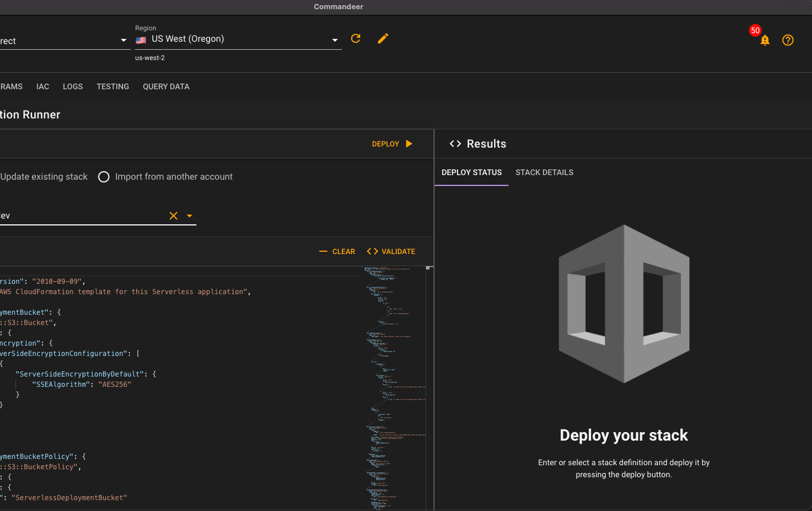Screen dimensions: 812x511
Task: Click the pencil edit icon
Action: [x=383, y=38]
